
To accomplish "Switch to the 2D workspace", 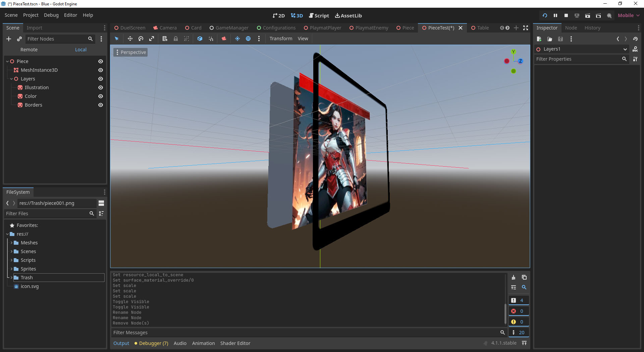I will pos(279,15).
